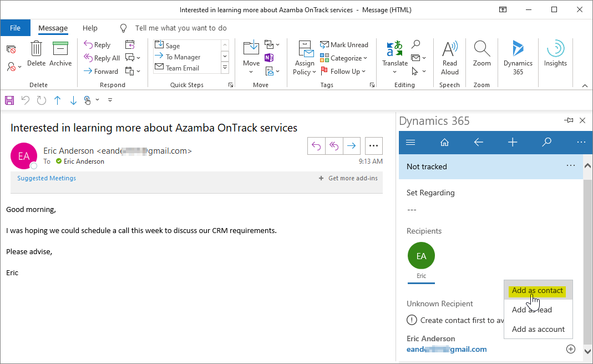Go to previous item with up arrow
Screen dimensions: 593x364
58,100
